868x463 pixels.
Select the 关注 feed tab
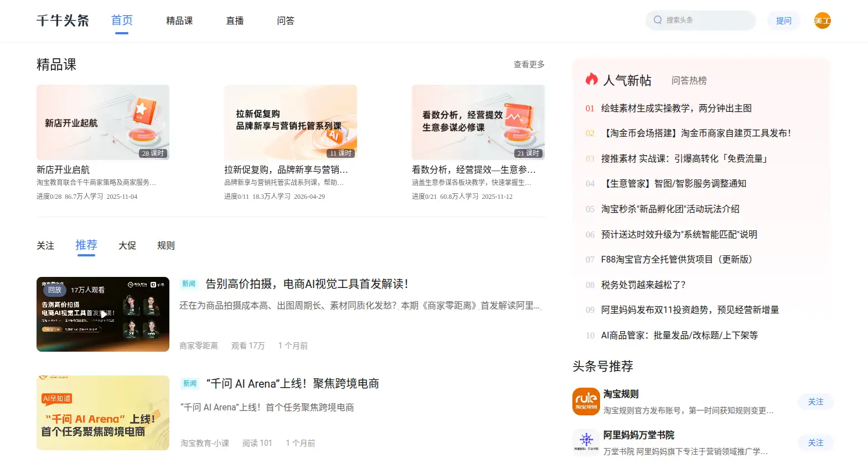[x=45, y=245]
